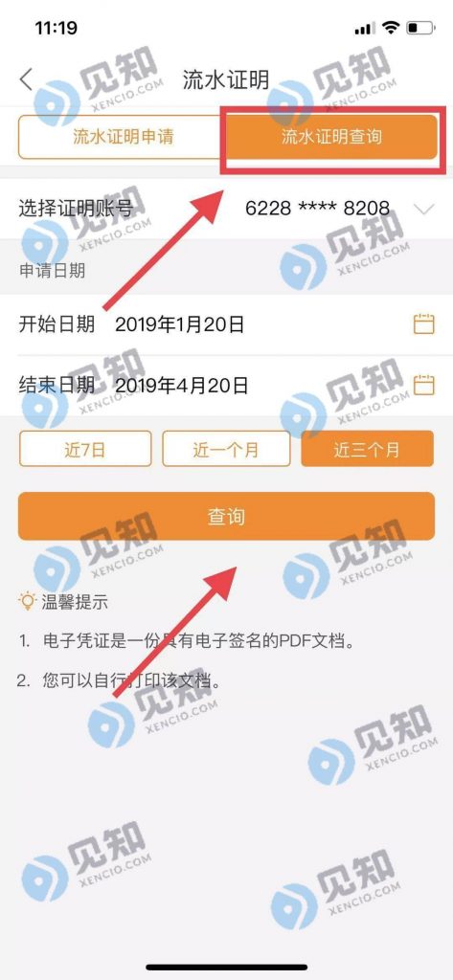This screenshot has height=980, width=453.
Task: Tap the battery icon in the status bar
Action: pos(419,28)
